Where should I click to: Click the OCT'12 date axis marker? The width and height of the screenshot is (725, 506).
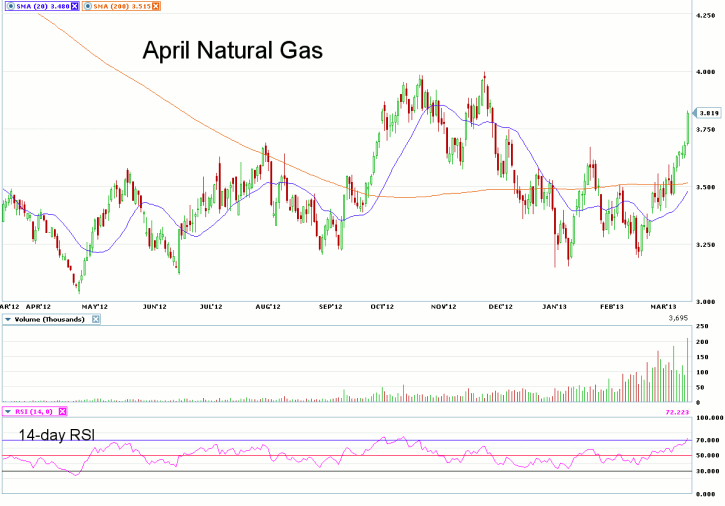click(x=380, y=307)
